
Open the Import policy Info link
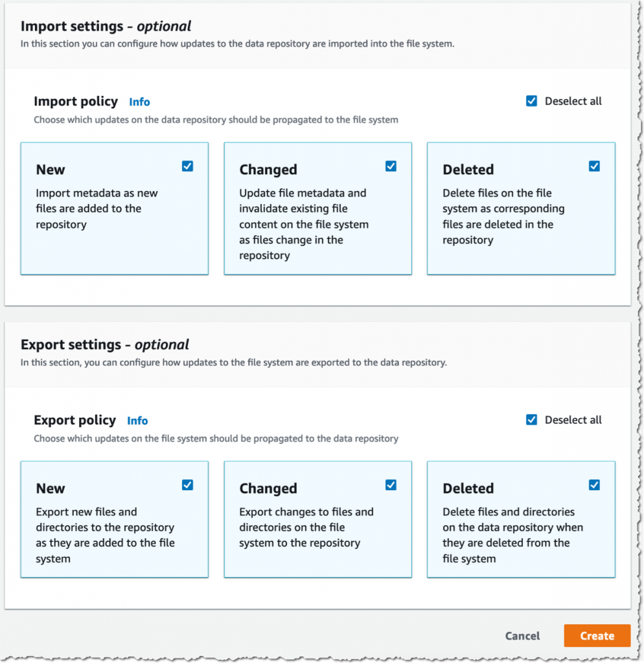coord(139,102)
